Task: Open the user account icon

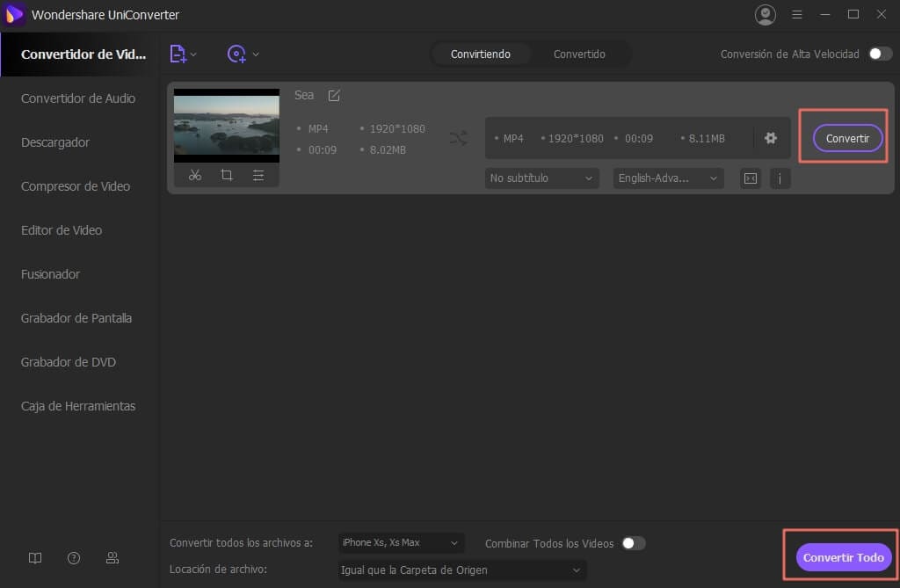Action: pos(766,15)
